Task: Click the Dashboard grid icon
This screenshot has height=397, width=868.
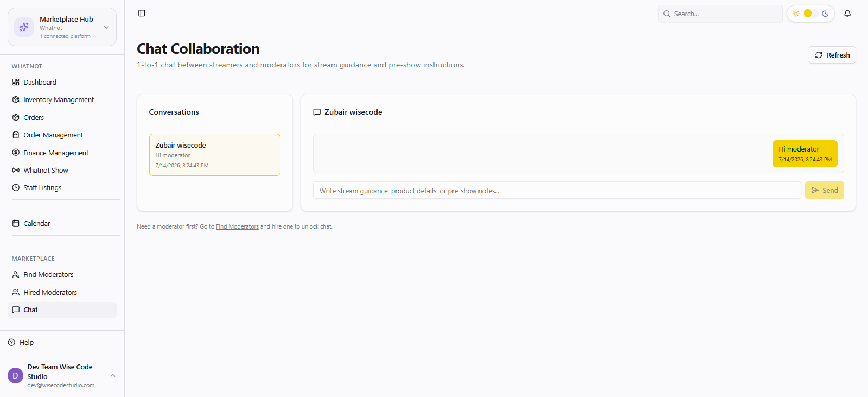Action: 16,82
